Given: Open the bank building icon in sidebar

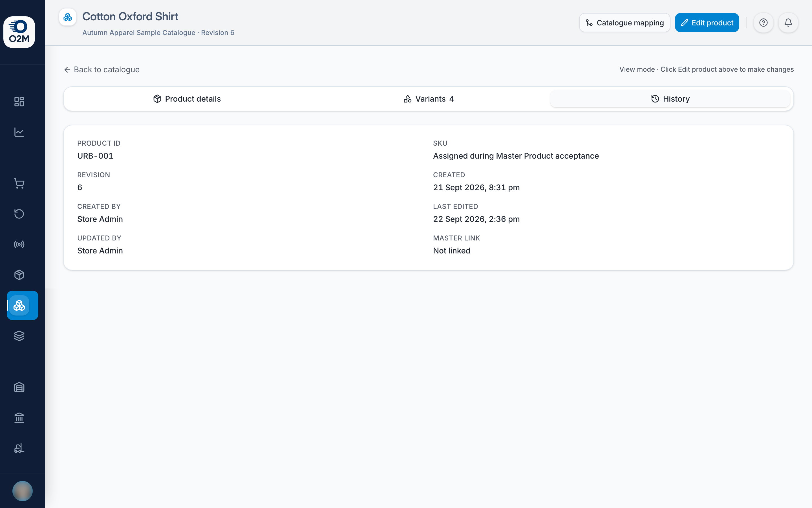Looking at the screenshot, I should [19, 418].
